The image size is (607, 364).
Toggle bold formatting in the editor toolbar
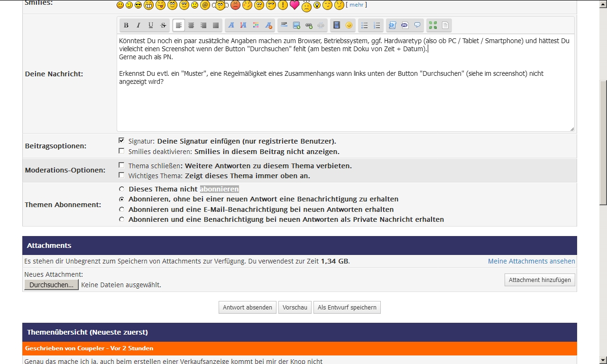pos(126,25)
